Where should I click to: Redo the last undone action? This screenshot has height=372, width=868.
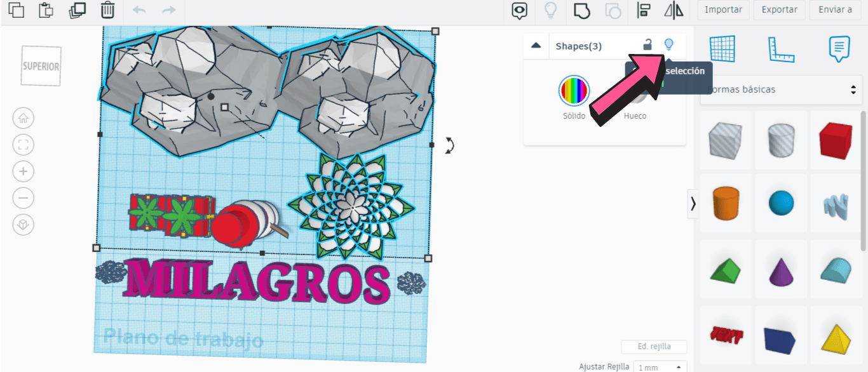[x=168, y=10]
